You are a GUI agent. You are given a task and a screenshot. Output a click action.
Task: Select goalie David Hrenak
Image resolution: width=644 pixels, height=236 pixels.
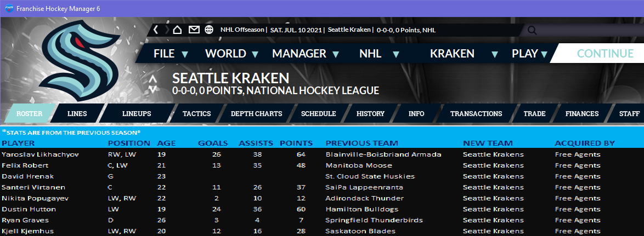(x=28, y=176)
